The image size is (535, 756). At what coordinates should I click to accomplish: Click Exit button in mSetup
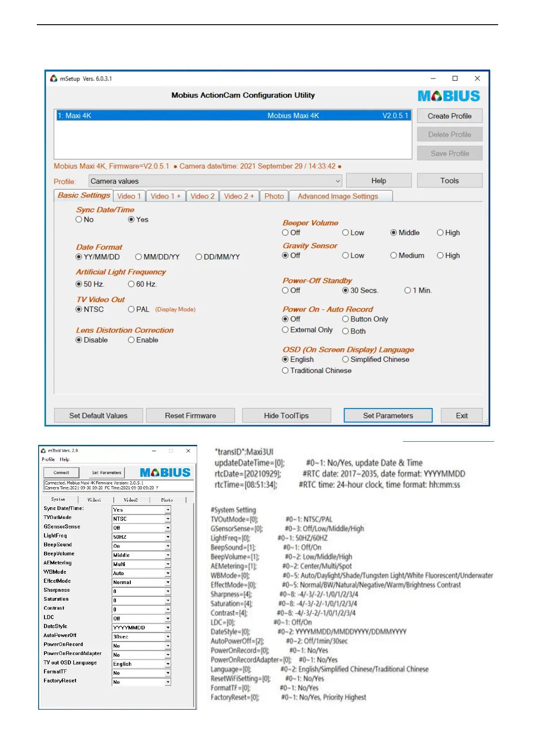pyautogui.click(x=462, y=416)
